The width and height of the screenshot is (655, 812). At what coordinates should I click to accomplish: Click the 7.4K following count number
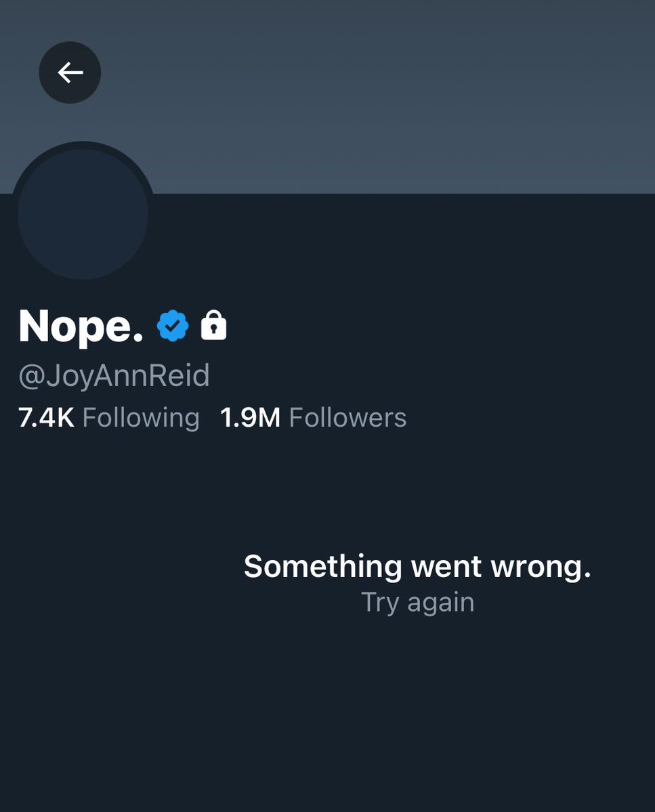tap(46, 418)
